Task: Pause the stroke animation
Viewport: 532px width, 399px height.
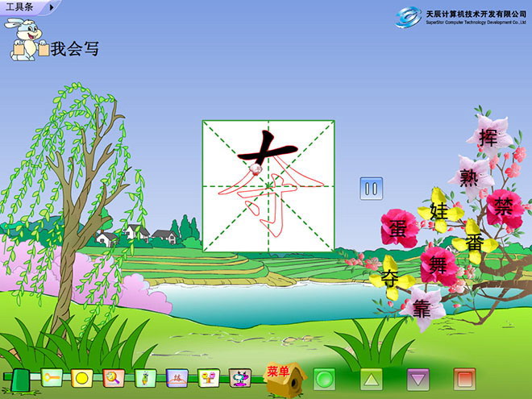Action: pyautogui.click(x=371, y=189)
